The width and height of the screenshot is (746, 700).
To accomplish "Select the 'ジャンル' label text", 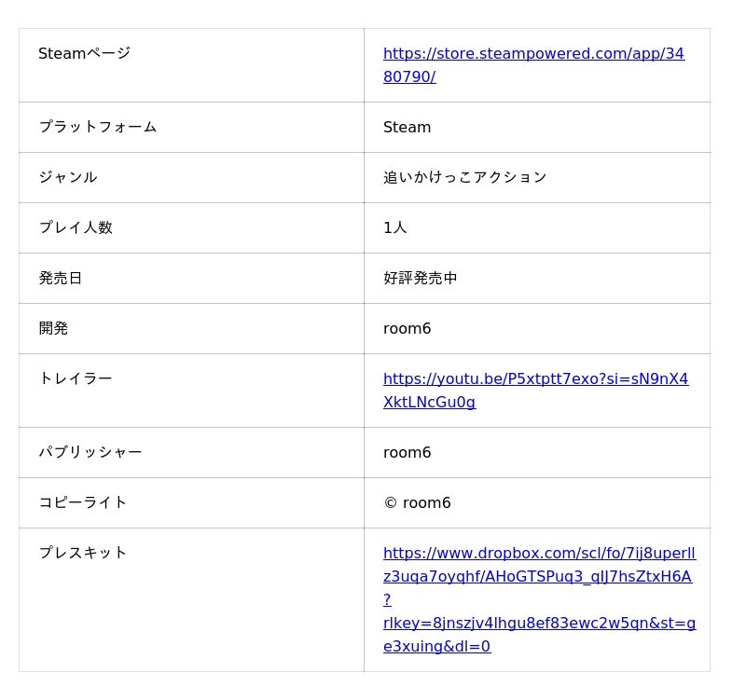I will [x=67, y=177].
